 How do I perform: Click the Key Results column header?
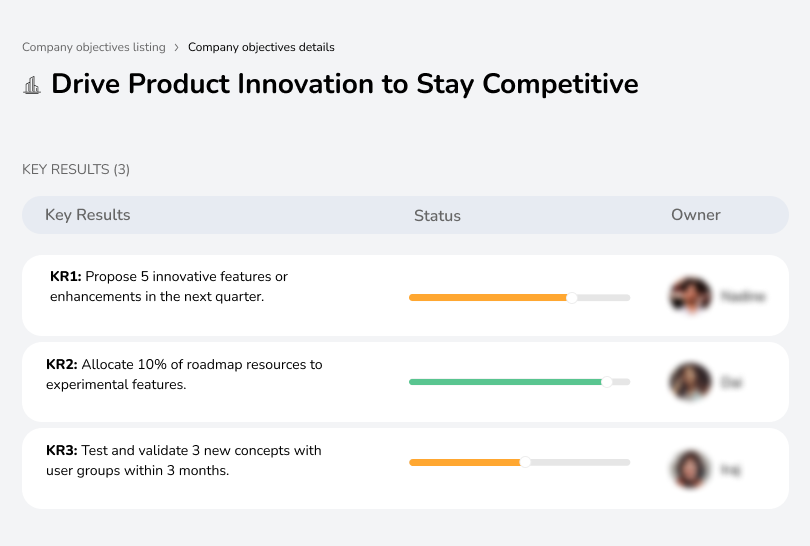[88, 215]
